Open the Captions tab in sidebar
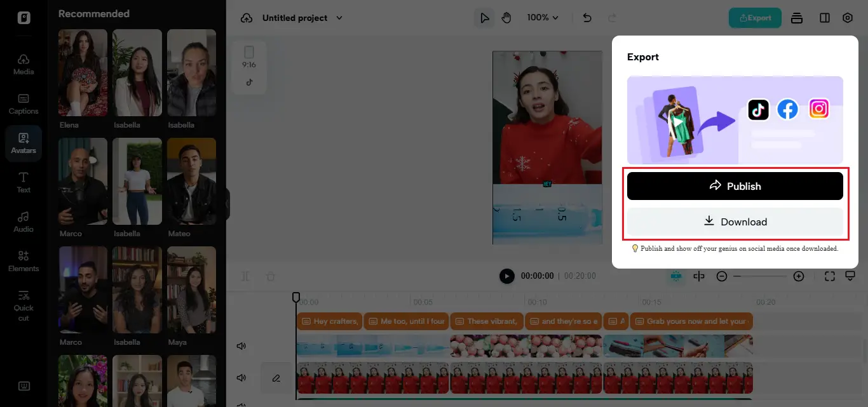This screenshot has width=868, height=407. coord(24,104)
